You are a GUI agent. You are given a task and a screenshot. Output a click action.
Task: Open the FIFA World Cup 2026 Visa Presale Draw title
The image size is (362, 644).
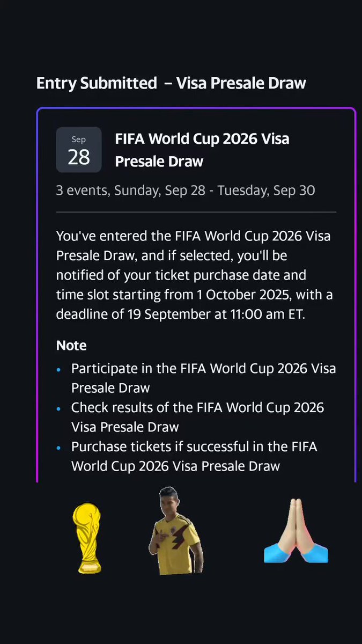tap(202, 150)
